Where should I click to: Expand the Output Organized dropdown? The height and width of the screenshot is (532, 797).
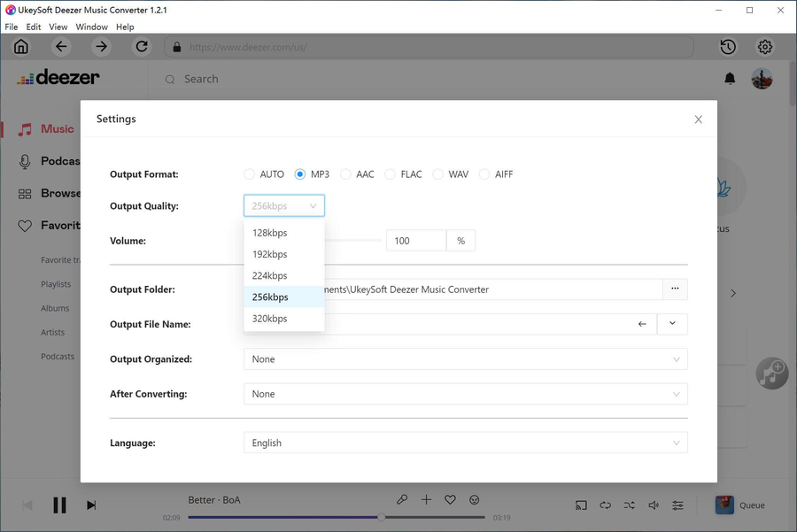click(x=465, y=359)
